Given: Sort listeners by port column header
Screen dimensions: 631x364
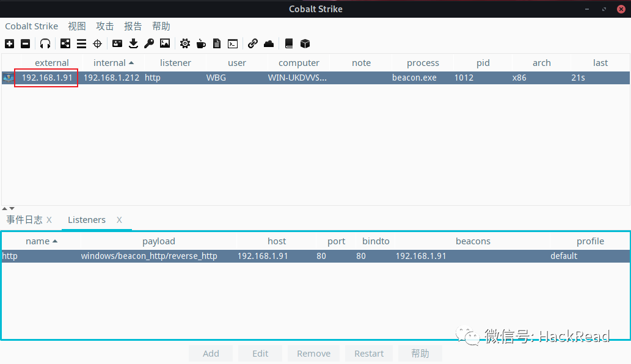Looking at the screenshot, I should [x=336, y=241].
